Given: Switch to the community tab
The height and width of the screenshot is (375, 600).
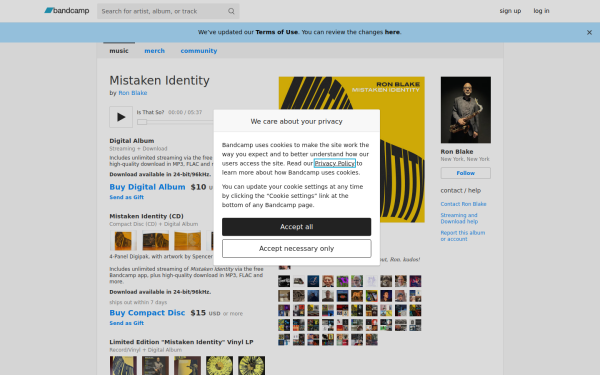Looking at the screenshot, I should point(199,51).
